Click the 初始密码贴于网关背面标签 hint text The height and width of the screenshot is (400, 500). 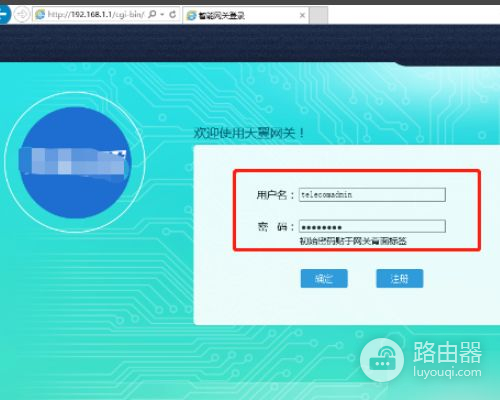[x=353, y=241]
